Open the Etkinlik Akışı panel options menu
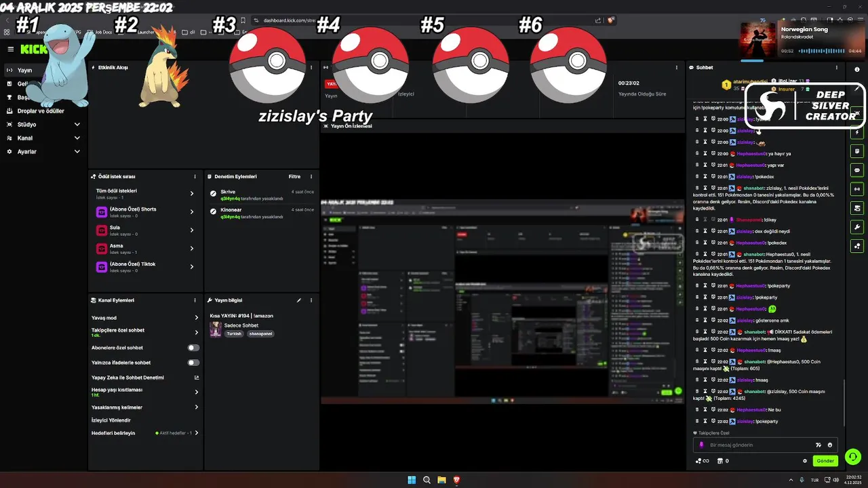 (311, 67)
